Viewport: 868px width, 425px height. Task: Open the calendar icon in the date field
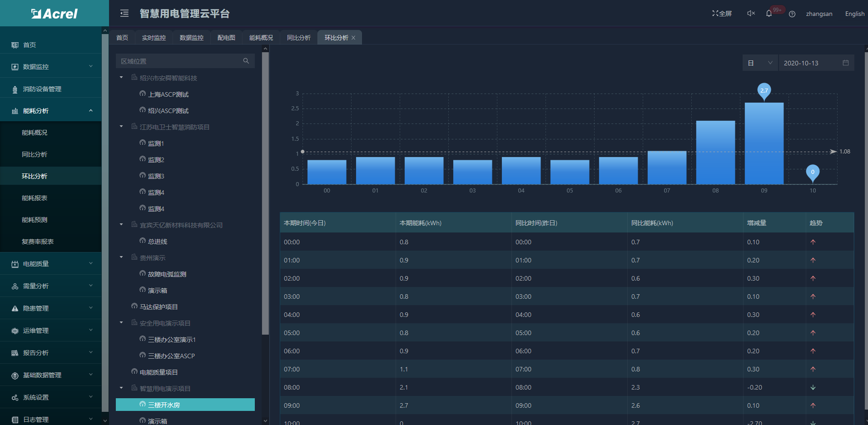pos(846,63)
